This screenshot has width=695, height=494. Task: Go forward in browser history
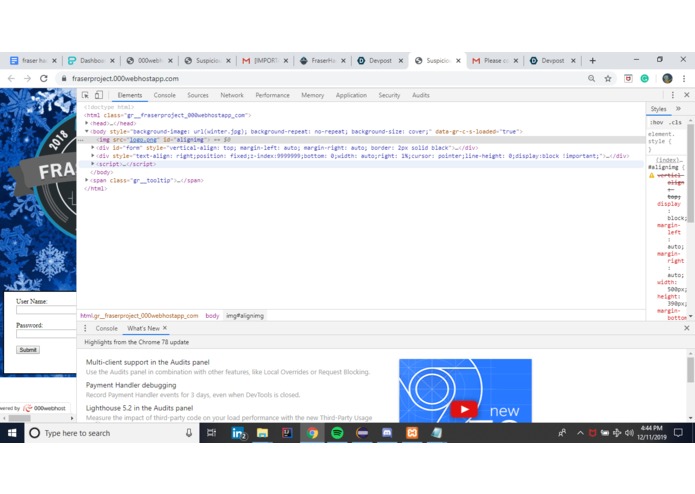coord(27,78)
